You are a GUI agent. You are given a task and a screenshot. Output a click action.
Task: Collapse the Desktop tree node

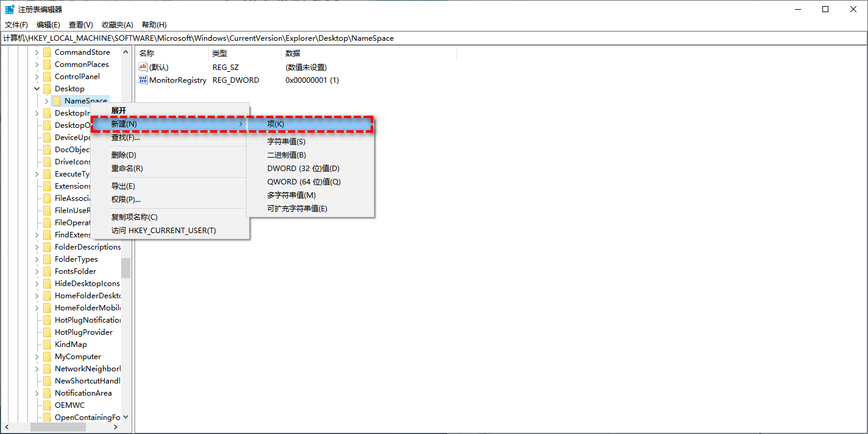(37, 89)
